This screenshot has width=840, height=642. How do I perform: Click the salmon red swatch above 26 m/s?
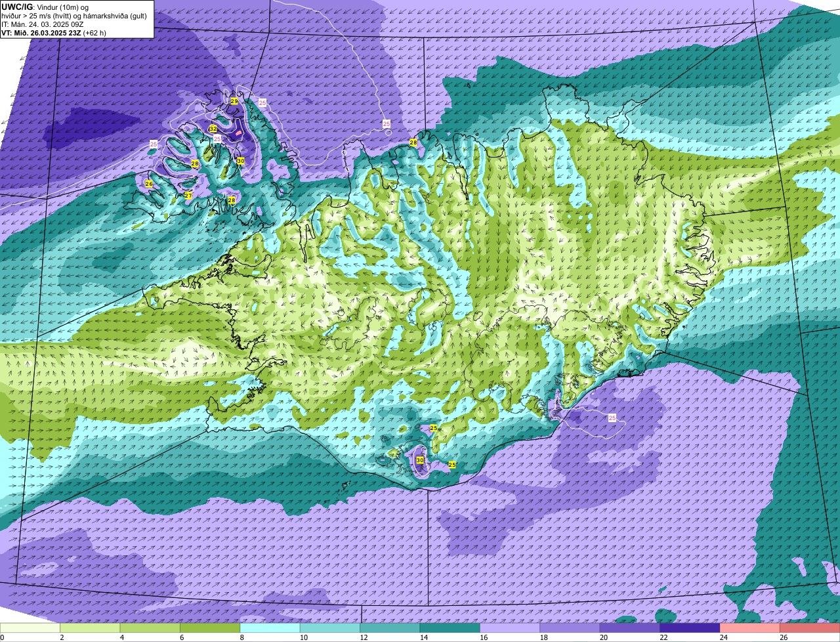pyautogui.click(x=810, y=628)
